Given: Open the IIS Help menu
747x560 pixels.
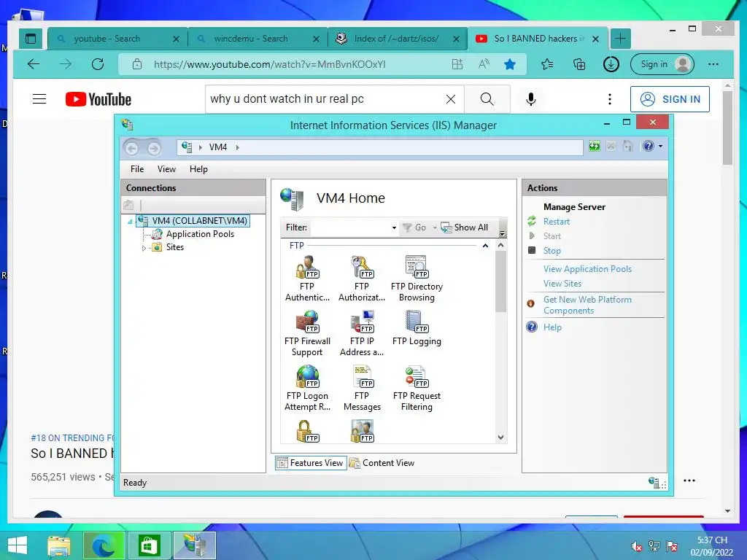Looking at the screenshot, I should tap(198, 169).
